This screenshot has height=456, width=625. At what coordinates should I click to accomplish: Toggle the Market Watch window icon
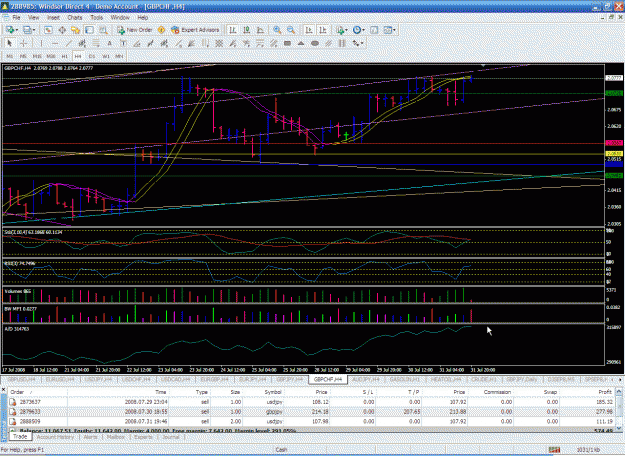48,30
